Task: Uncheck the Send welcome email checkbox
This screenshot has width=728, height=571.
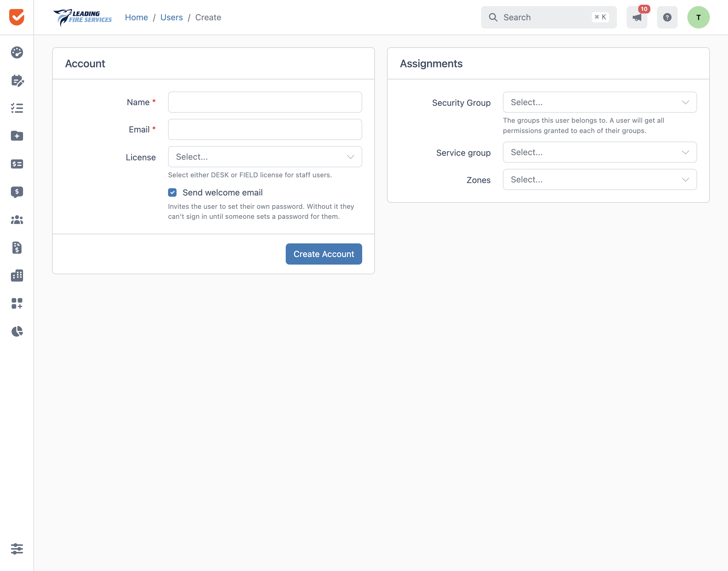Action: pyautogui.click(x=172, y=192)
